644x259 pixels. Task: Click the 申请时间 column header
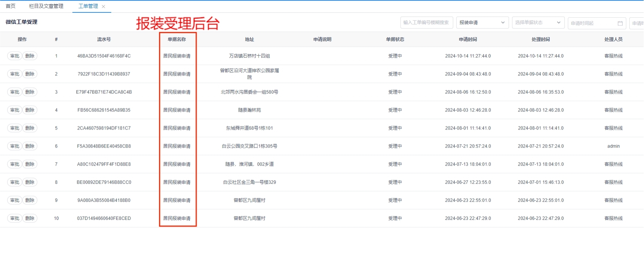point(468,40)
